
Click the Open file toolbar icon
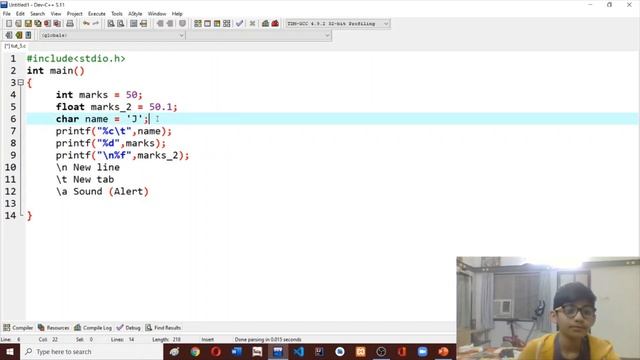tap(18, 24)
